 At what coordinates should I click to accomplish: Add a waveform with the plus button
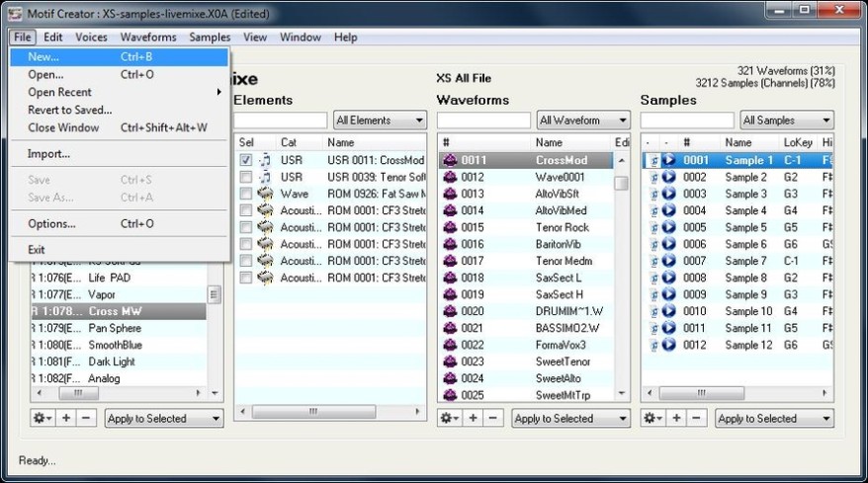click(x=474, y=418)
